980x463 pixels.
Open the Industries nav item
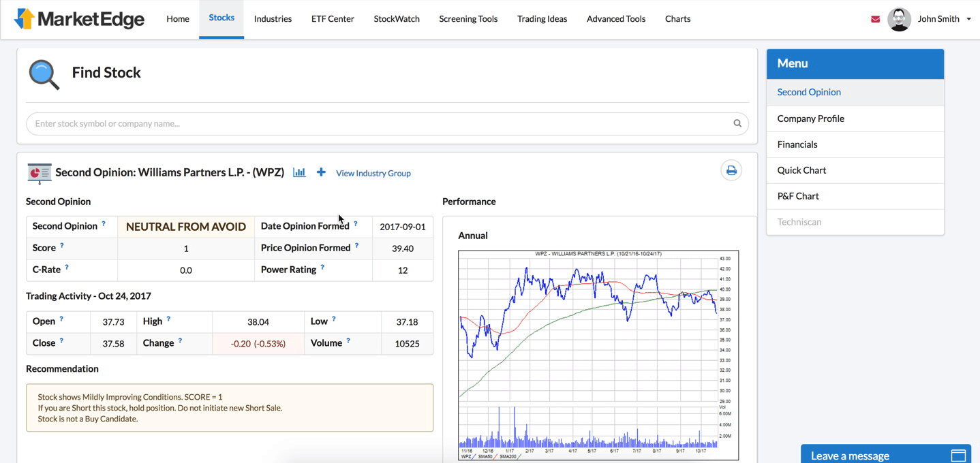273,19
